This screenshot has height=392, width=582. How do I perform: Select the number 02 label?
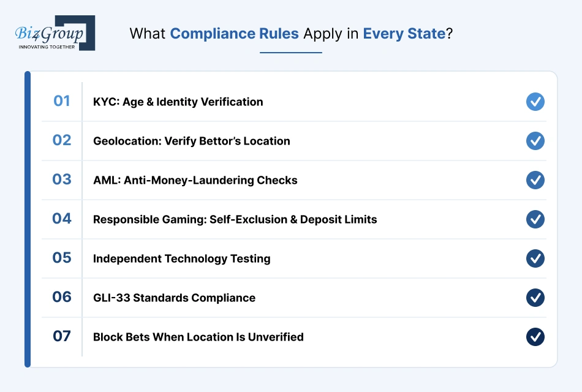[62, 140]
